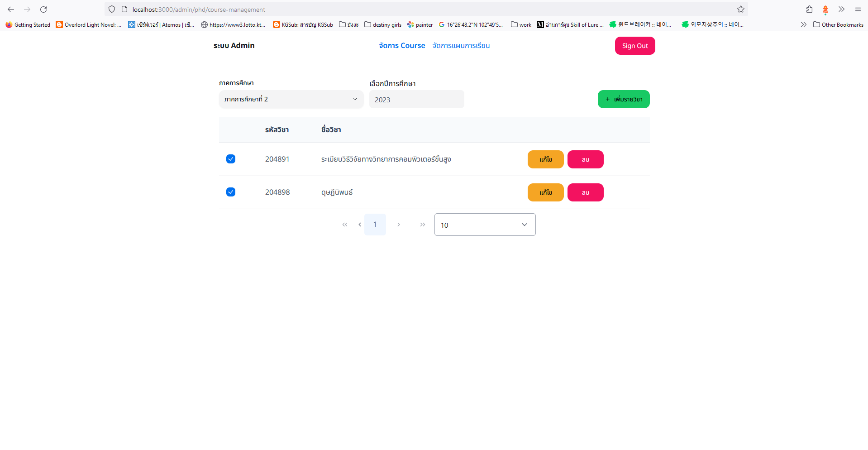Reload the current page
The width and height of the screenshot is (868, 450).
[x=43, y=9]
